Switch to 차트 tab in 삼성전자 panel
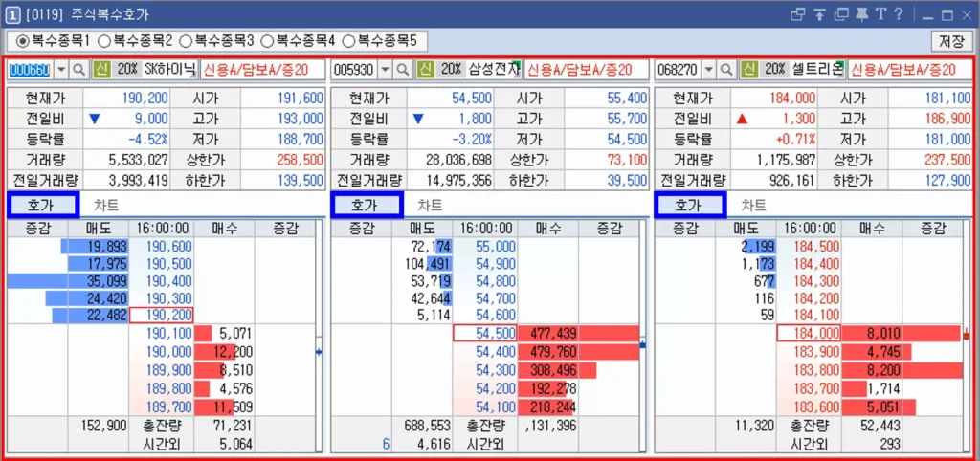980x461 pixels. (430, 205)
